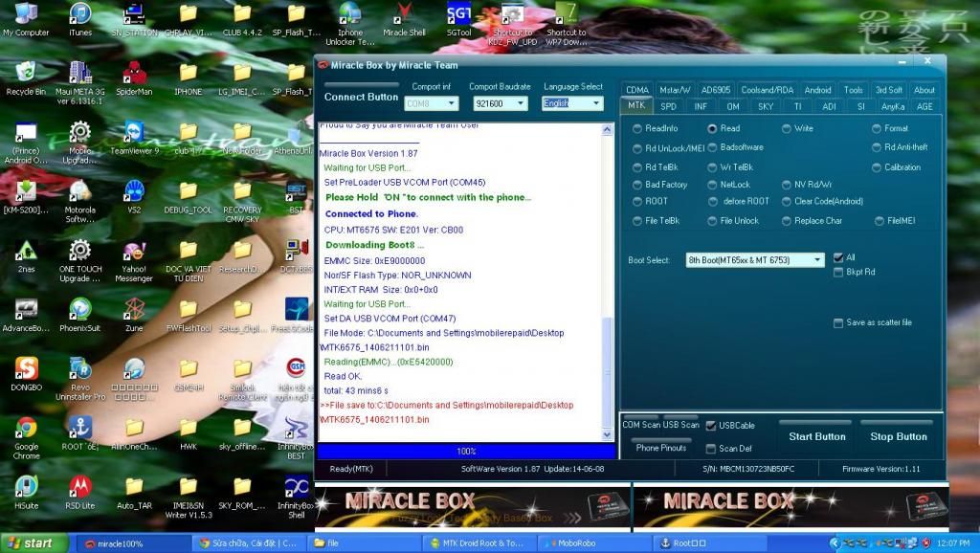Select the ONE TOUCH Upgrade icon
This screenshot has width=980, height=553.
pos(80,260)
